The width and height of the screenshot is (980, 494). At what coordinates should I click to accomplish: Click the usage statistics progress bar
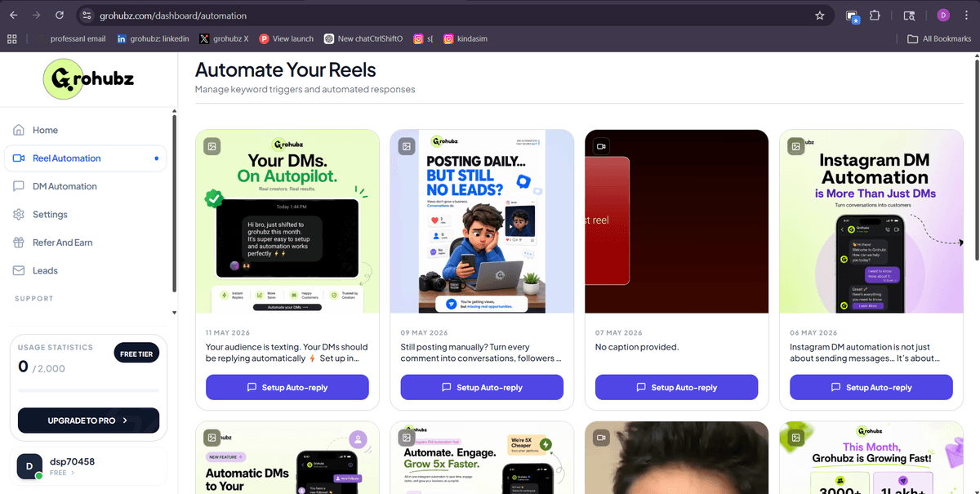(88, 390)
